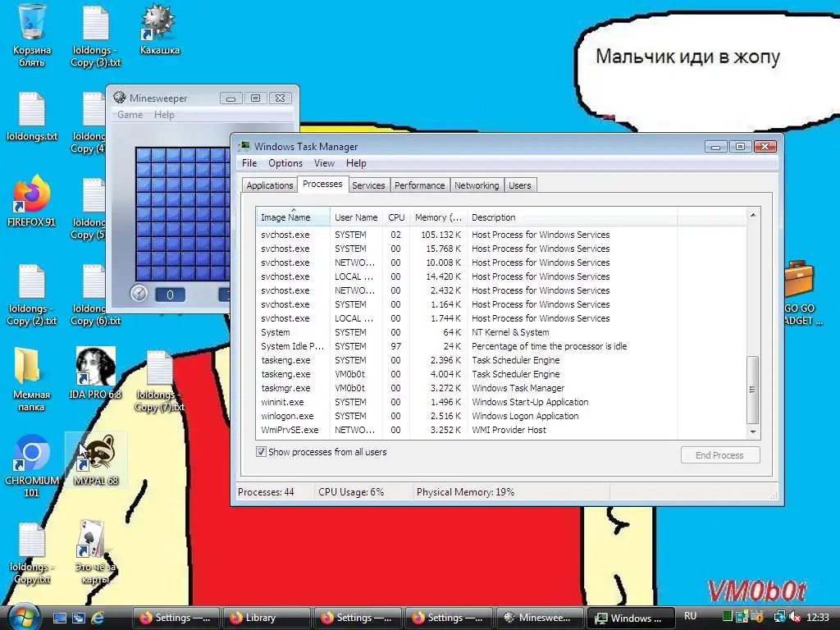Select the taskmgr.exe process row
The image size is (840, 630).
(x=500, y=388)
